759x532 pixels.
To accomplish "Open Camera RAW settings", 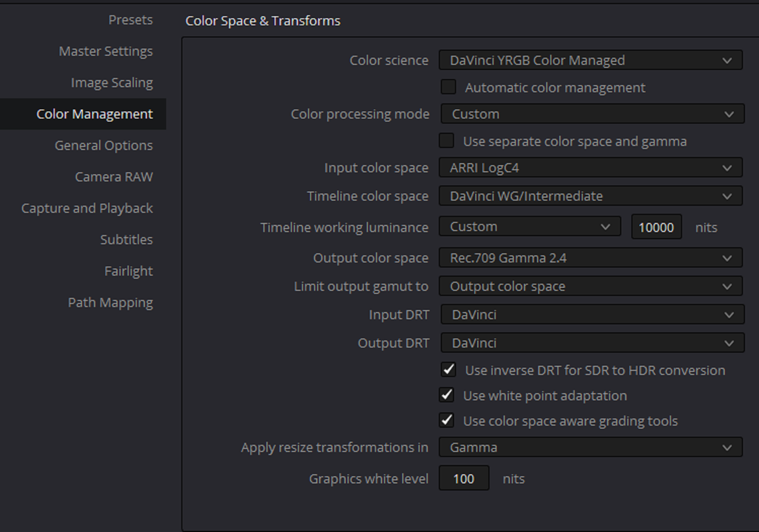I will (x=114, y=177).
